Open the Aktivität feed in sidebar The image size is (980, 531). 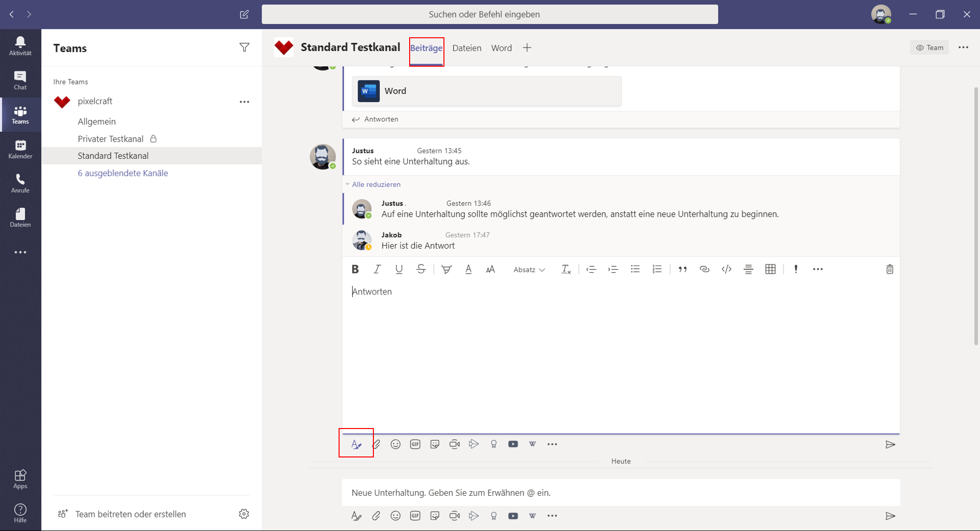click(20, 46)
